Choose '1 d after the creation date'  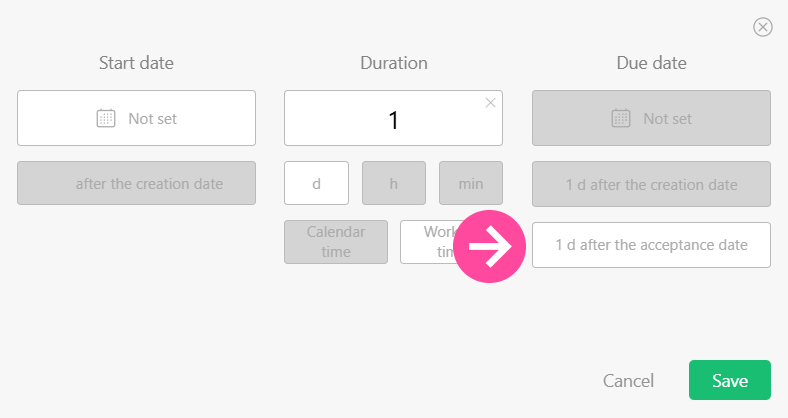coord(651,184)
